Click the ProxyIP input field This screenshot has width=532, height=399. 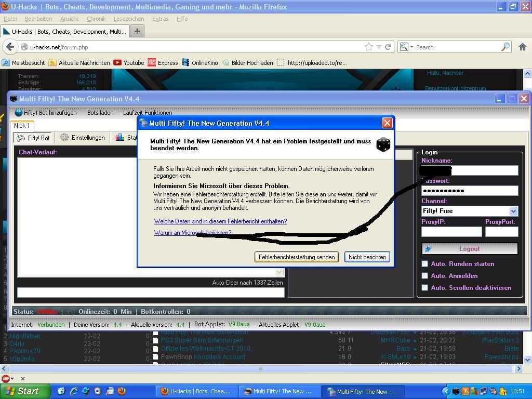451,232
